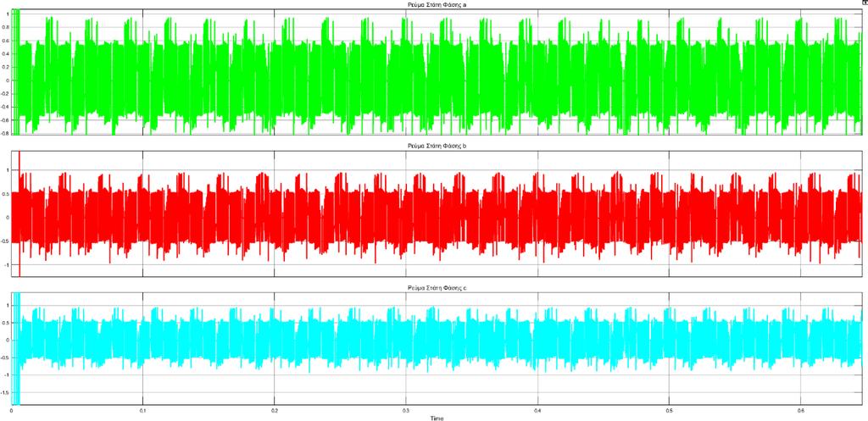Select the green phase a waveform plot
Screen dimensions: 868x421
437,72
